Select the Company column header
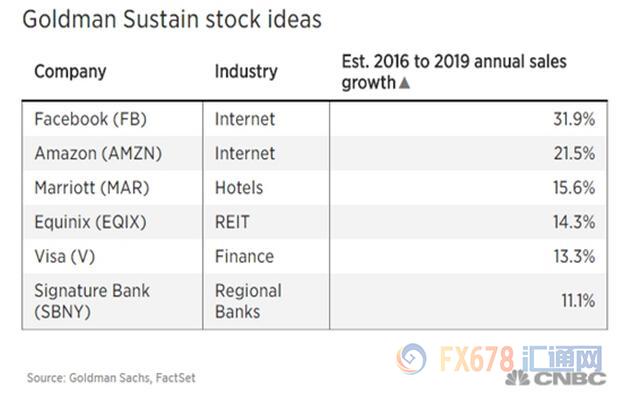This screenshot has width=620, height=395. point(70,72)
